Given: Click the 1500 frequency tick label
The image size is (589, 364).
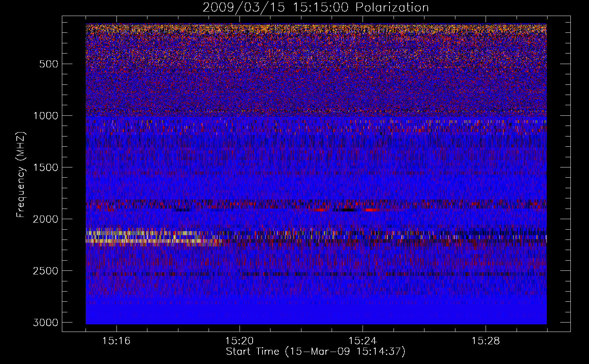Looking at the screenshot, I should tap(46, 167).
